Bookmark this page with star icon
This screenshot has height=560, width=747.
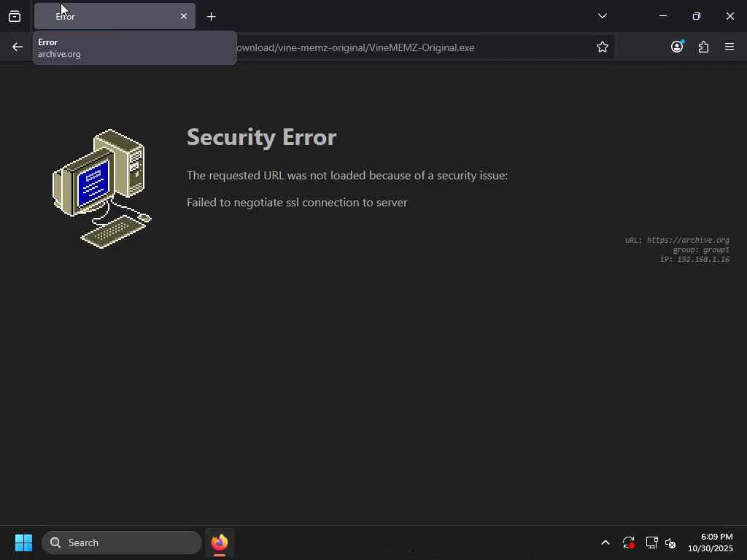pyautogui.click(x=602, y=47)
